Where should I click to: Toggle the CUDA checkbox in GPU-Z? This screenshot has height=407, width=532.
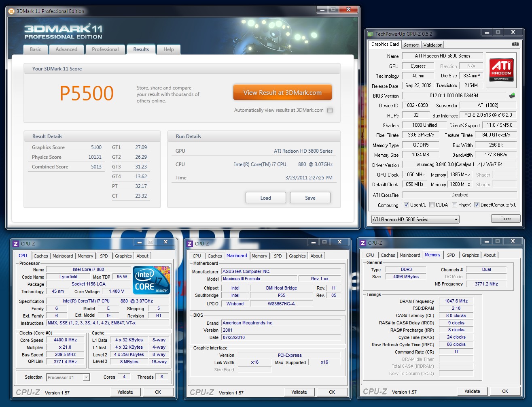tap(432, 205)
